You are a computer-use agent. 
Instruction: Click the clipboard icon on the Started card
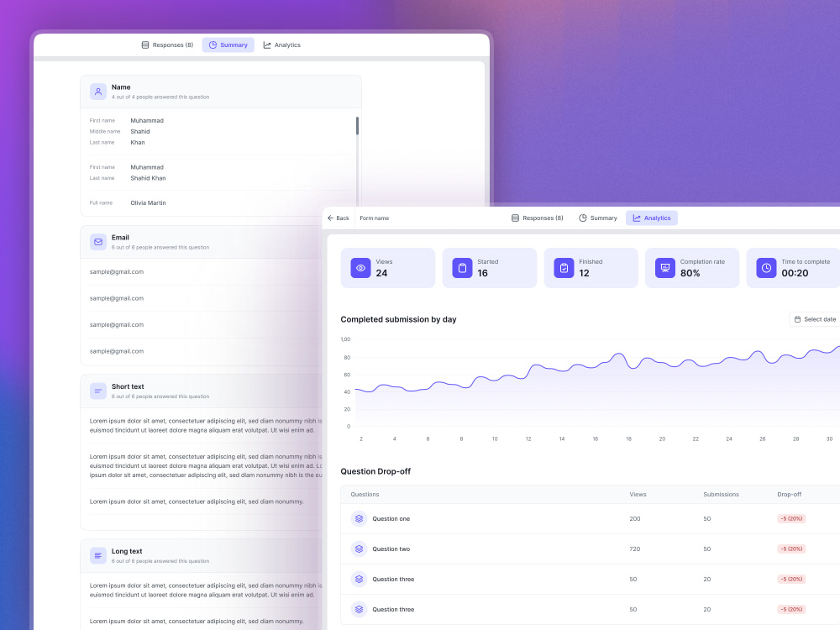click(462, 268)
